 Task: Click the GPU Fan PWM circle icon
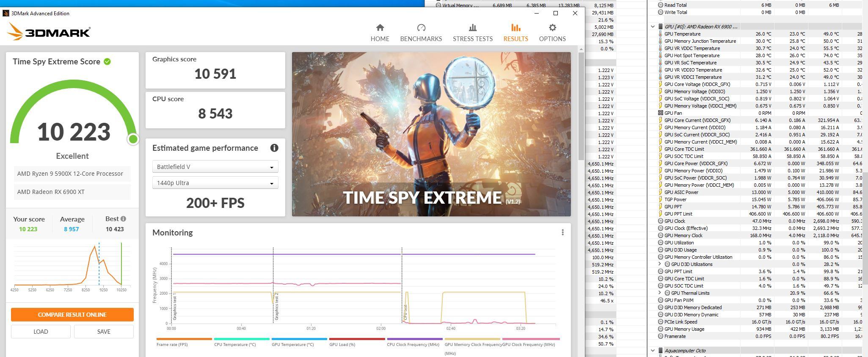coord(661,300)
